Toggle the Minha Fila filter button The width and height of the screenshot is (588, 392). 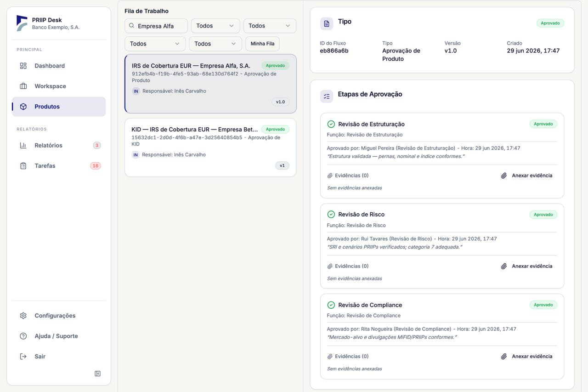coord(263,44)
